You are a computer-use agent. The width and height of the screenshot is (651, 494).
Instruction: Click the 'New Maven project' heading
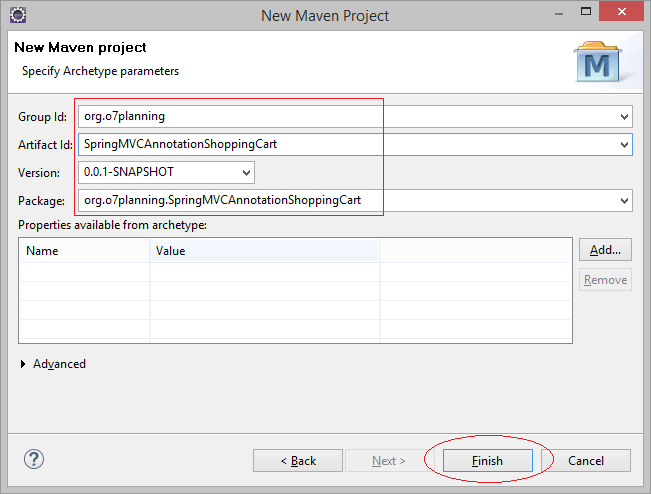tap(80, 47)
